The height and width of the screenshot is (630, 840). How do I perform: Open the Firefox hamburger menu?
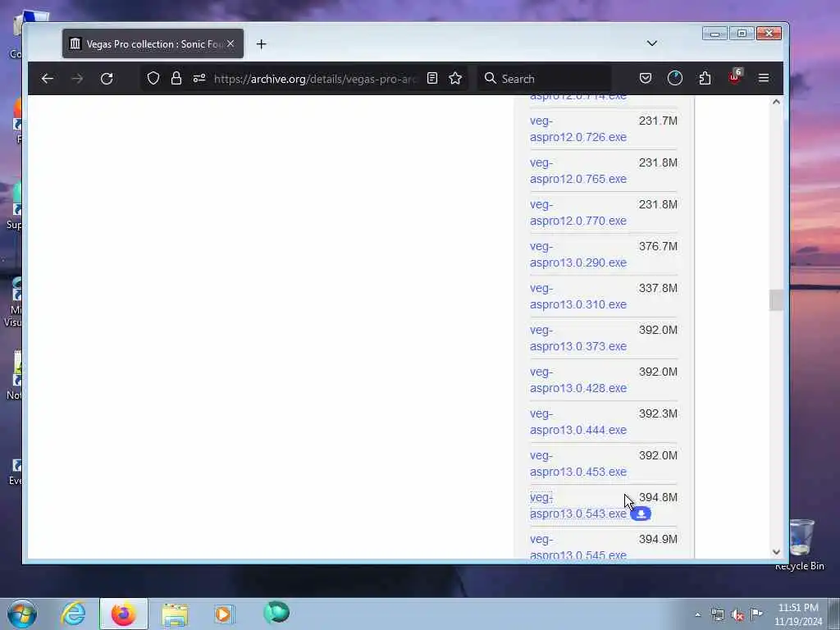pos(764,78)
